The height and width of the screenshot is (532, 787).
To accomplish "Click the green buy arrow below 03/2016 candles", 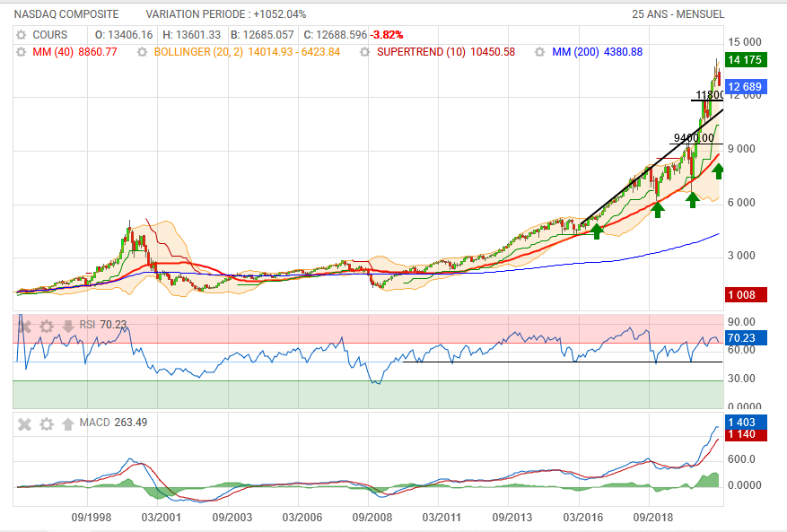I will tap(596, 231).
